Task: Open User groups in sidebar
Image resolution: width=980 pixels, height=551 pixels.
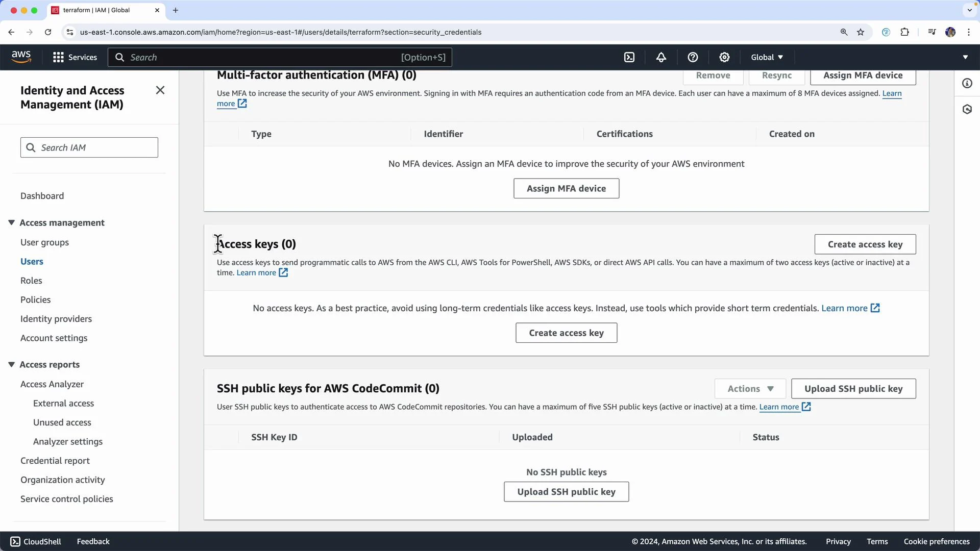Action: [44, 242]
